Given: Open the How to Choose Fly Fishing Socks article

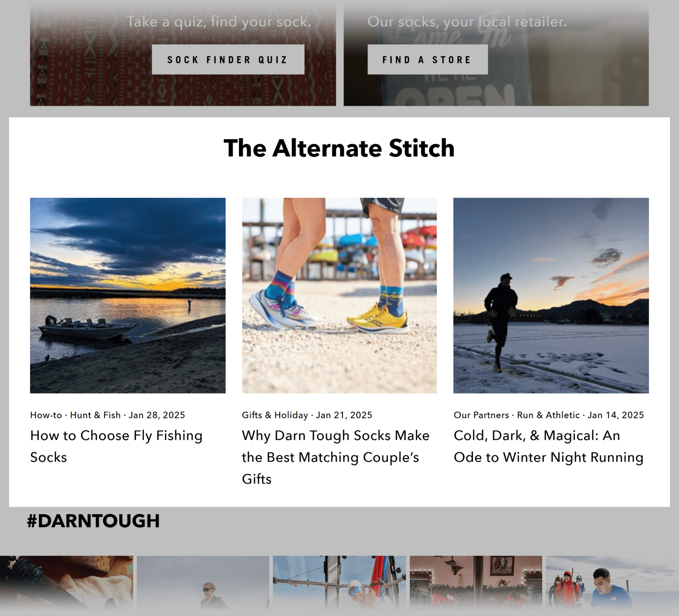Looking at the screenshot, I should point(116,446).
